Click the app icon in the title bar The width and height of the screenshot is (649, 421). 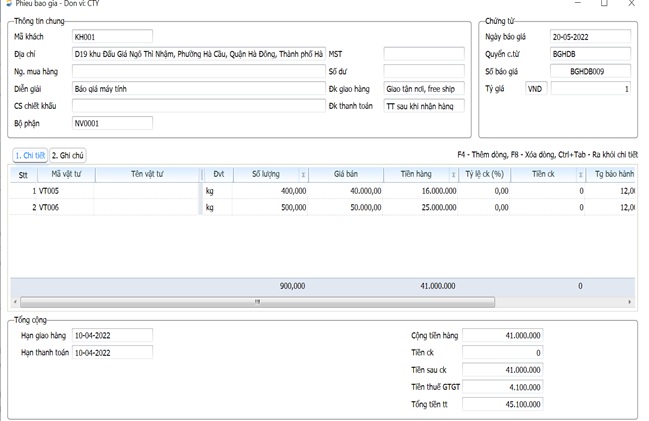coord(8,4)
